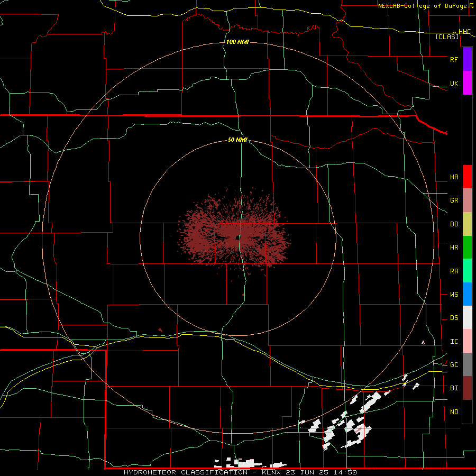Click the 50 NMI range ring label
476x476 pixels.
(x=237, y=140)
